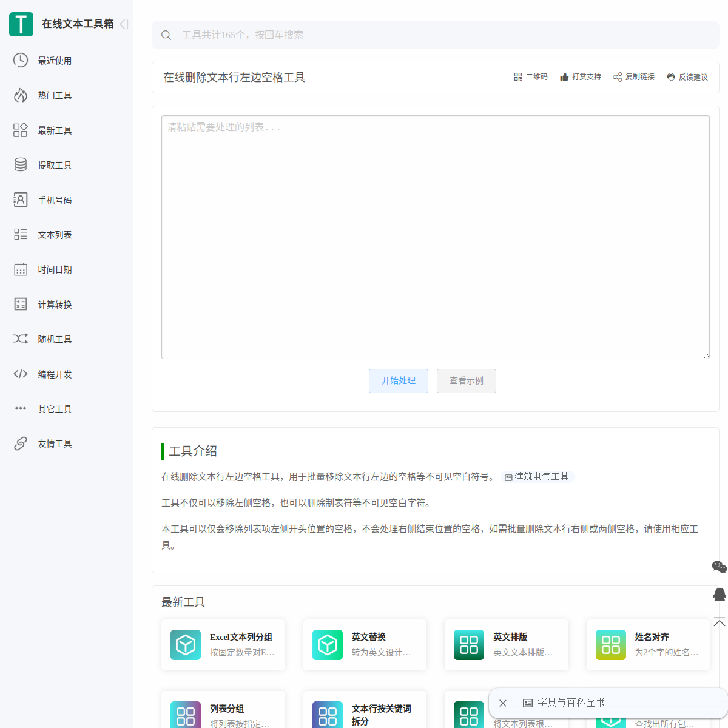728x728 pixels.
Task: Open the 时间日期 calendar icon
Action: [x=21, y=269]
